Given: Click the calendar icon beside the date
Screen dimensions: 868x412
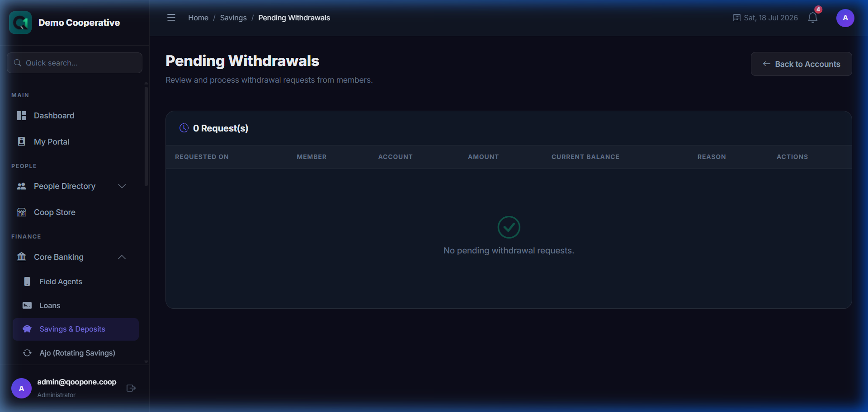Looking at the screenshot, I should coord(736,18).
